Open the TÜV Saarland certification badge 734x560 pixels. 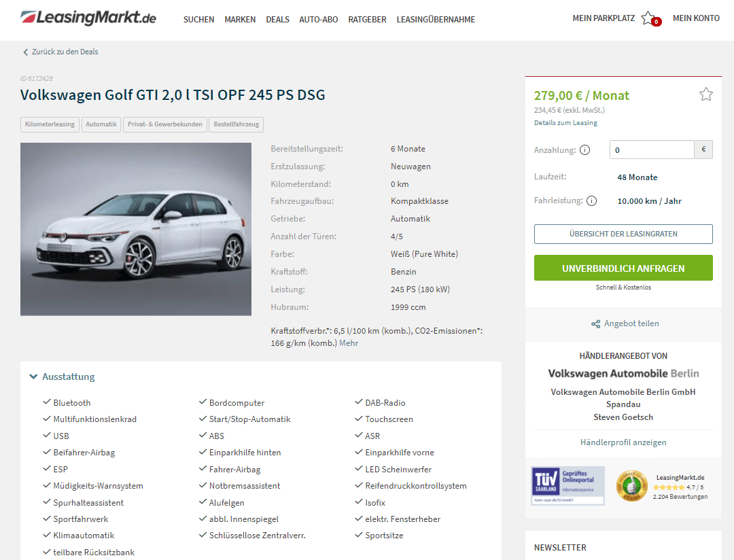[567, 485]
